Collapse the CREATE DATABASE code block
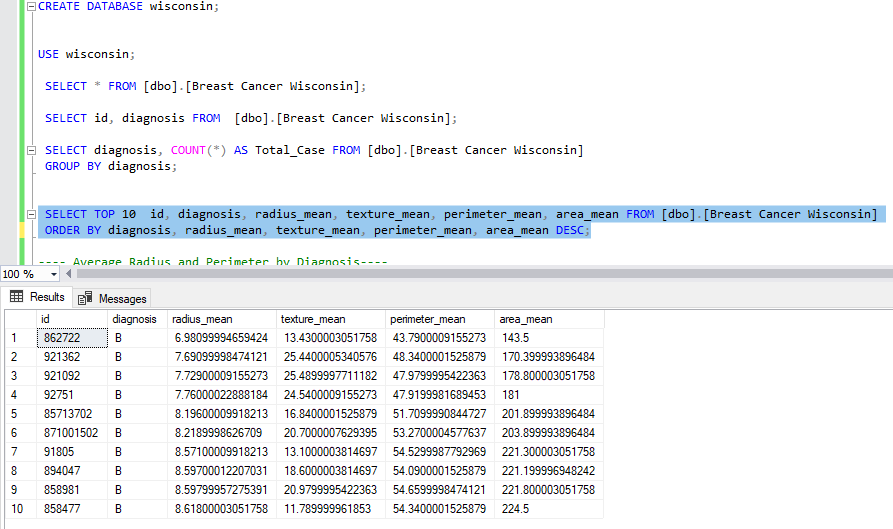This screenshot has width=893, height=529. pos(32,7)
